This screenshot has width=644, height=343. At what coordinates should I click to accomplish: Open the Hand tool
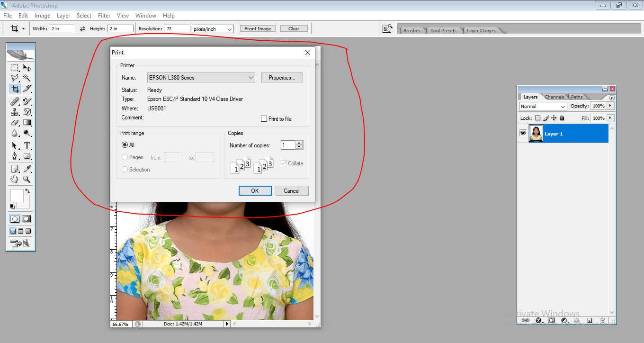click(x=15, y=179)
